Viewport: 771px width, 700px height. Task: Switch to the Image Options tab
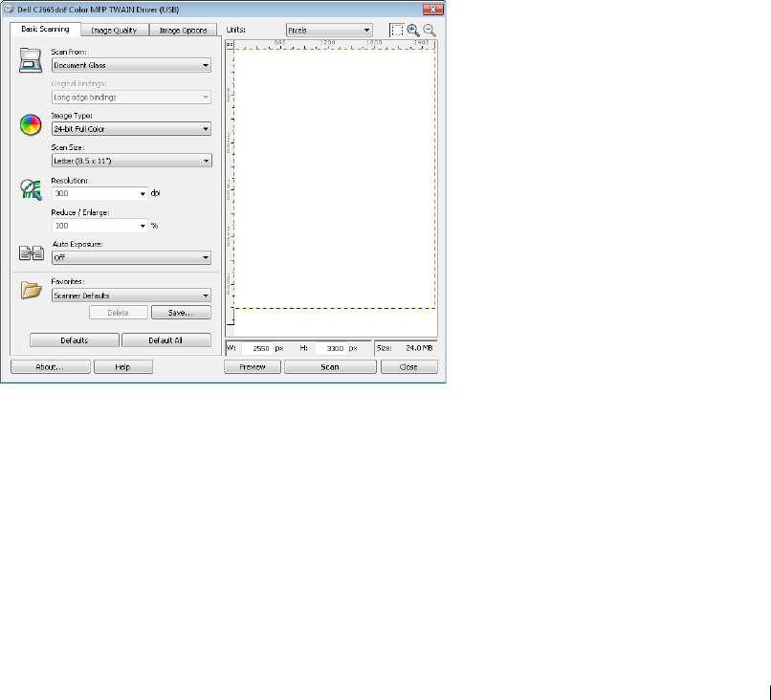point(183,30)
